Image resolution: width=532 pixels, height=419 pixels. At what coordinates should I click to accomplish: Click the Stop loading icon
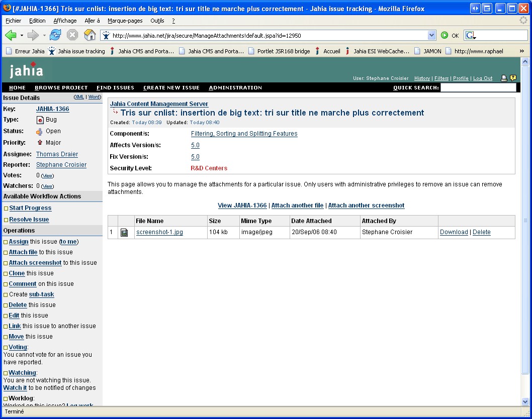(72, 35)
